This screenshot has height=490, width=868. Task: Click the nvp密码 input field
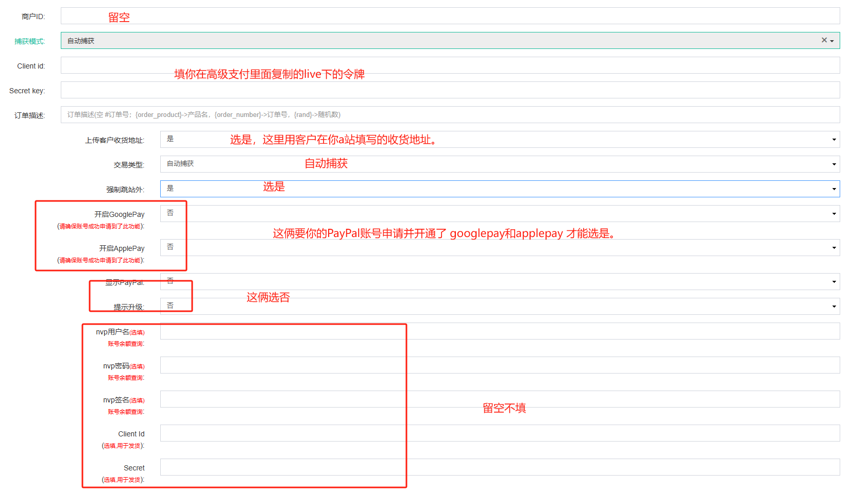(500, 365)
